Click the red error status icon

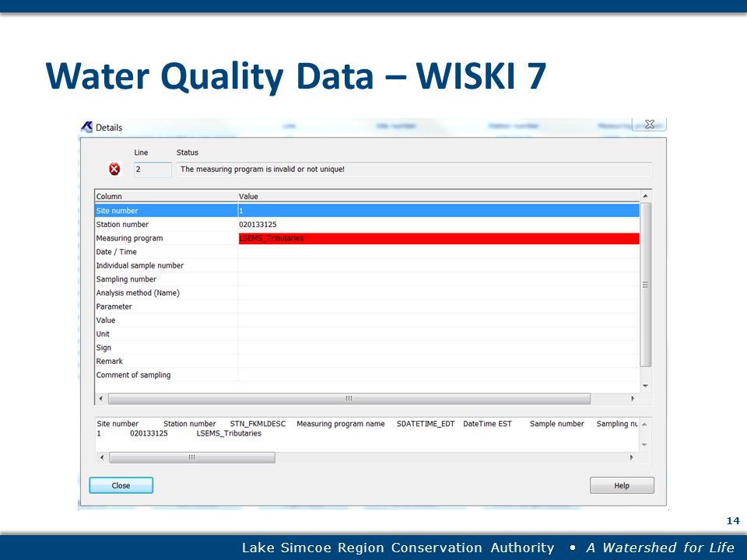(114, 169)
